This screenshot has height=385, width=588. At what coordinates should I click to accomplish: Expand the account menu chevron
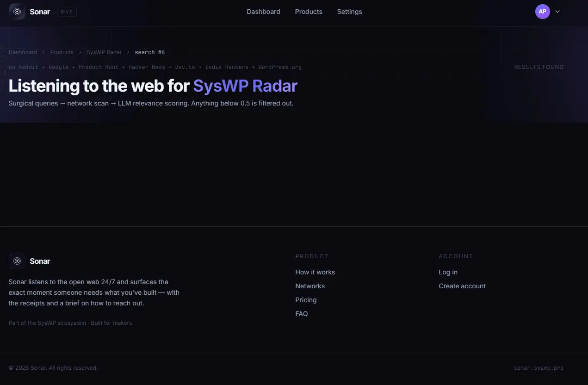[557, 12]
